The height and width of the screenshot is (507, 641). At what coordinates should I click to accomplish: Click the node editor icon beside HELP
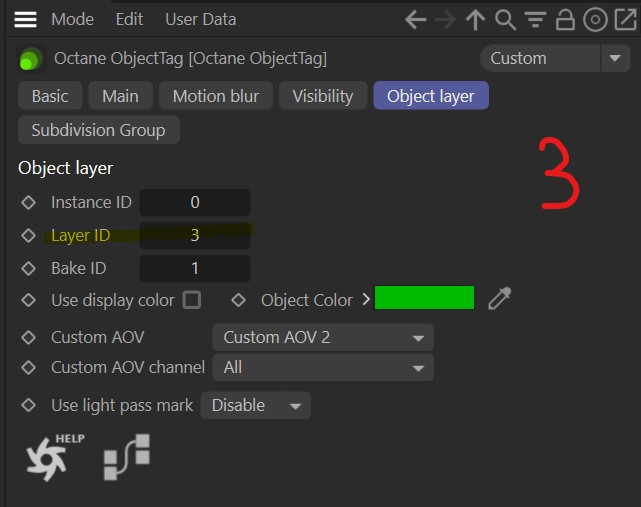pyautogui.click(x=127, y=457)
